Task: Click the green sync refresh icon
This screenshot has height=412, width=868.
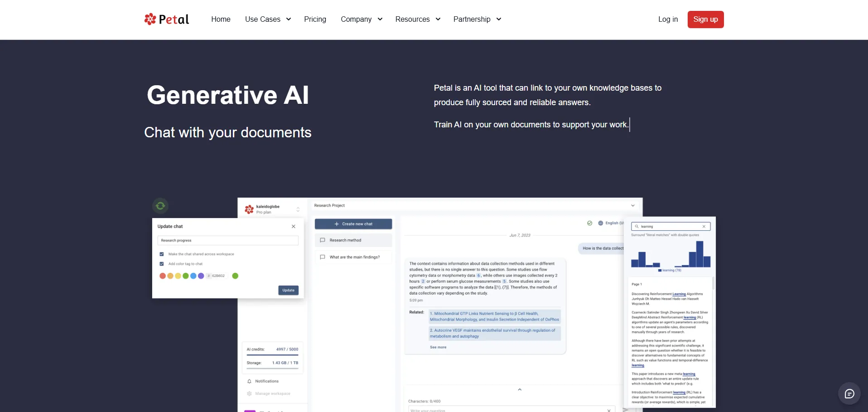Action: pos(160,206)
